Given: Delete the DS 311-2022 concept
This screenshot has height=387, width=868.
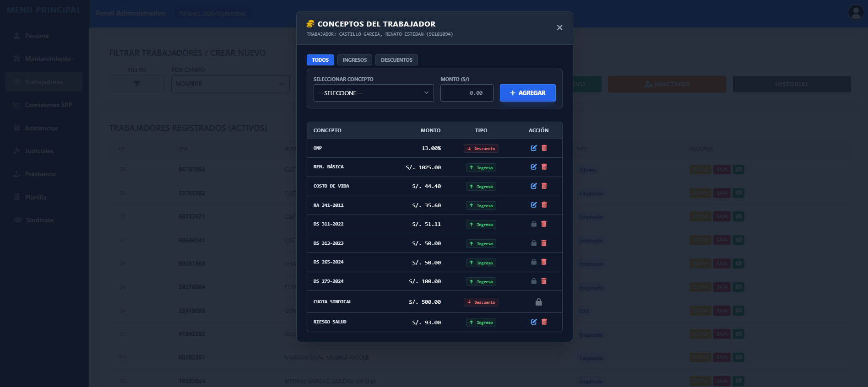Looking at the screenshot, I should click(544, 224).
